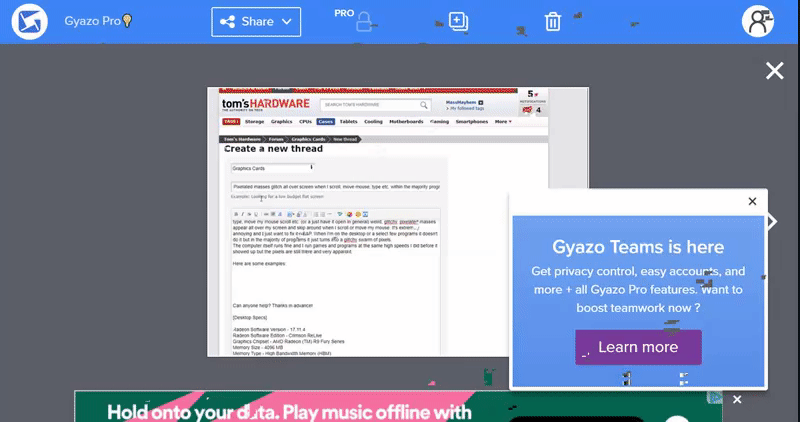Click the Learn more button
Screen dimensions: 800x422
click(638, 347)
